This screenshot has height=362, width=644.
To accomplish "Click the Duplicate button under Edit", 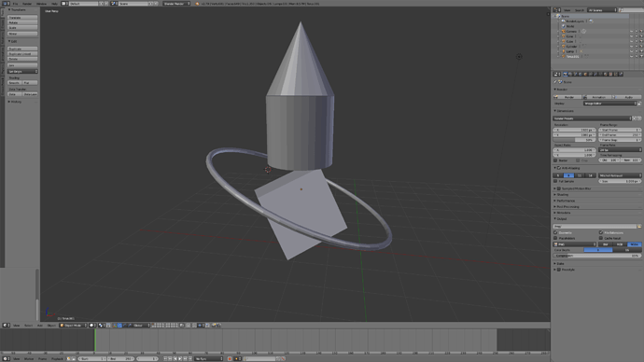I will tap(22, 49).
